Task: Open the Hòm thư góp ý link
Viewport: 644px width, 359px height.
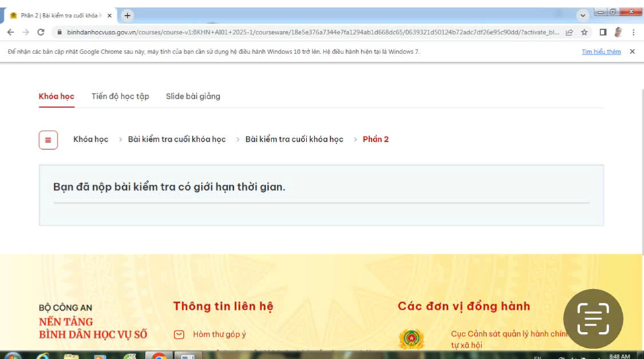Action: click(219, 335)
